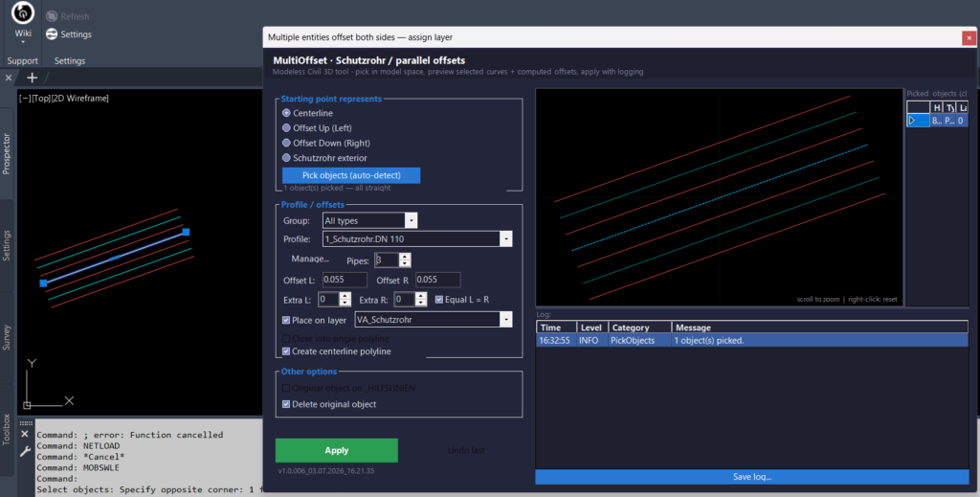Open the Toolbox side tab
This screenshot has height=497, width=980.
coord(7,429)
